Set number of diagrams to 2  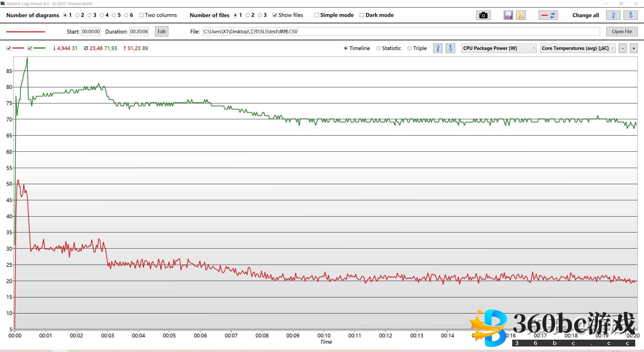[77, 15]
